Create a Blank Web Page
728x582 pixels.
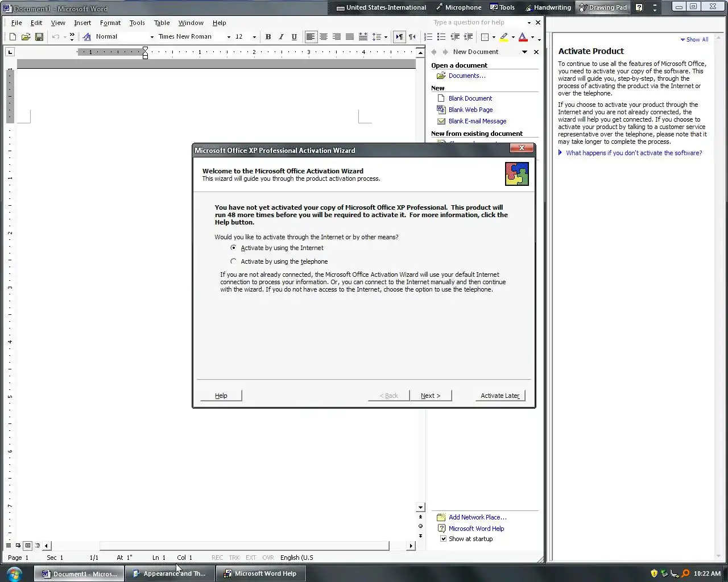[470, 110]
